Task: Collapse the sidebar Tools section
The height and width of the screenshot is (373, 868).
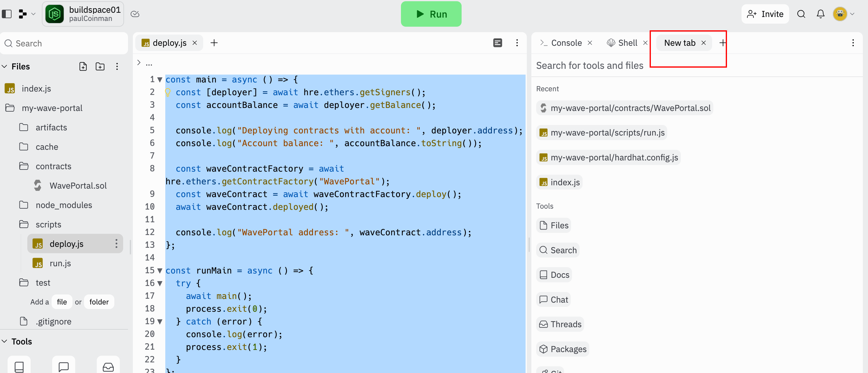Action: tap(5, 341)
